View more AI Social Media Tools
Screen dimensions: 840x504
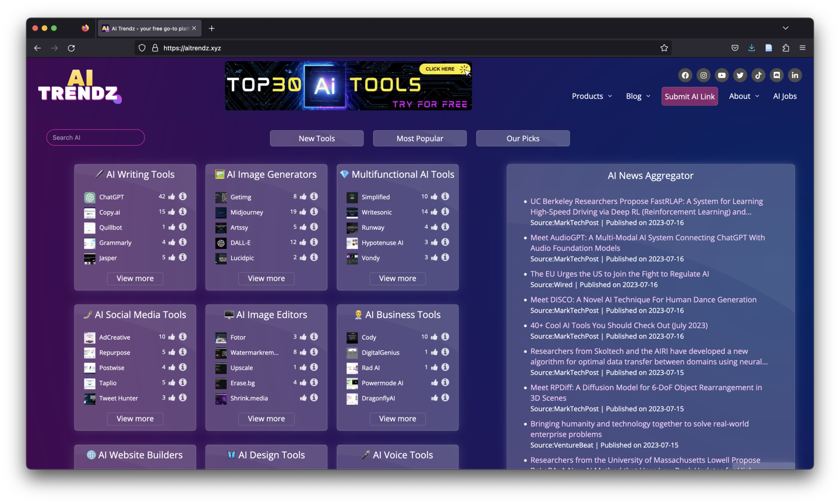135,419
